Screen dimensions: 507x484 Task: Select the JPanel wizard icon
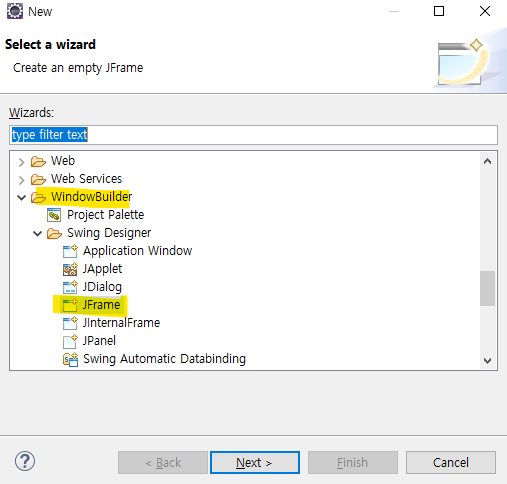[x=70, y=341]
